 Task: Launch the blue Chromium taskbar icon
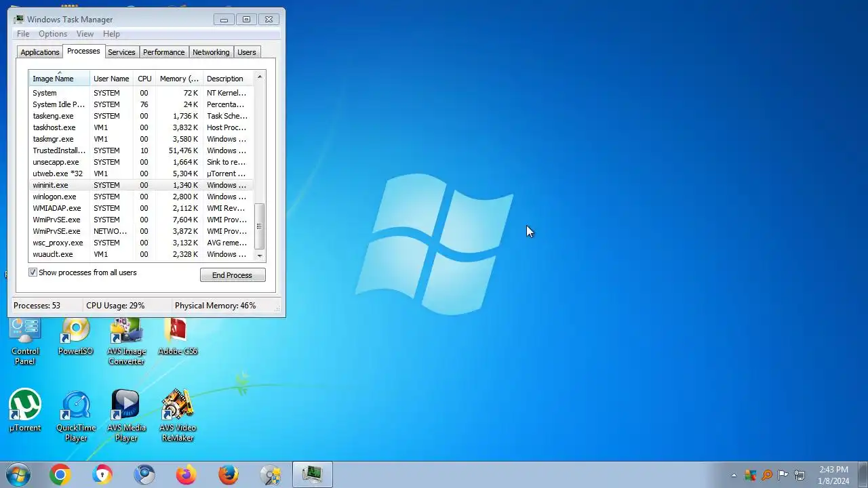click(x=144, y=474)
